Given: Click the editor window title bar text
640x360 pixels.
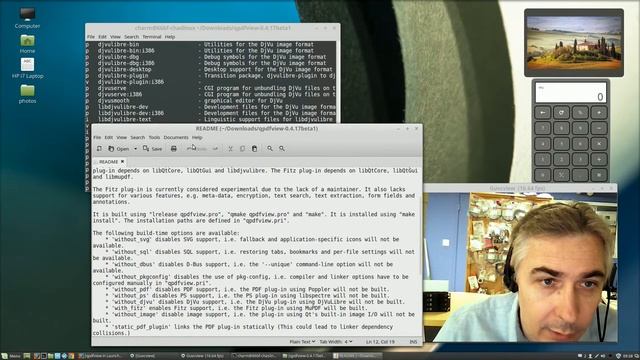Looking at the screenshot, I should tap(257, 129).
